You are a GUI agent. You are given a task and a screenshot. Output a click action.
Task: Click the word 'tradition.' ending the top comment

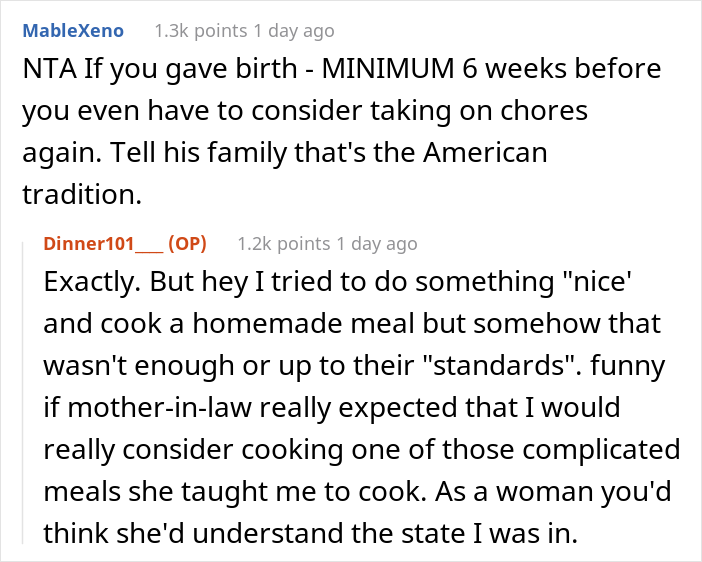[x=82, y=195]
